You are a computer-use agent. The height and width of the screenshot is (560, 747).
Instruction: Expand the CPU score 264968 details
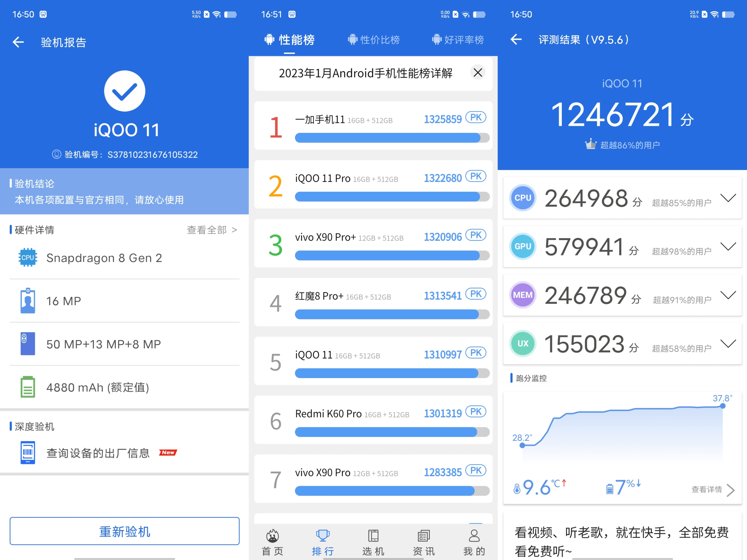(728, 198)
